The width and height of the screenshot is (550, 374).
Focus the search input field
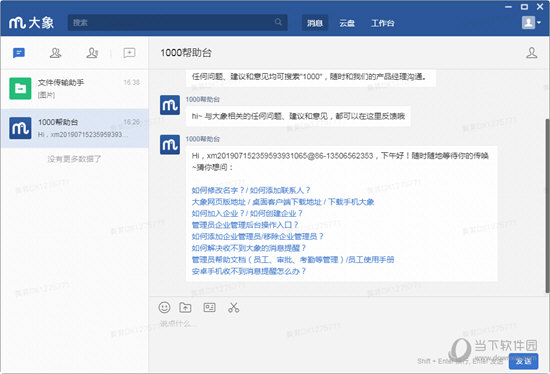(x=177, y=23)
